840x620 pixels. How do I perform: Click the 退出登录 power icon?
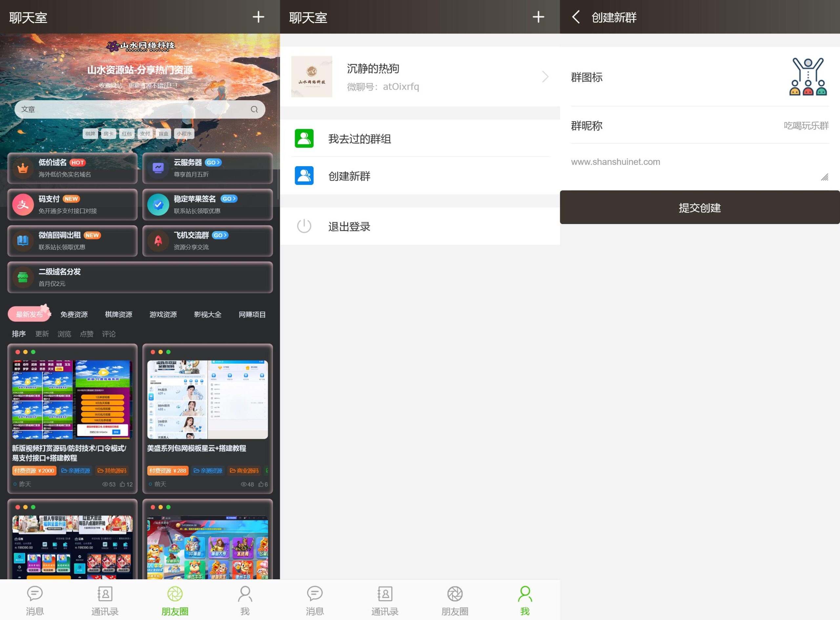[304, 226]
